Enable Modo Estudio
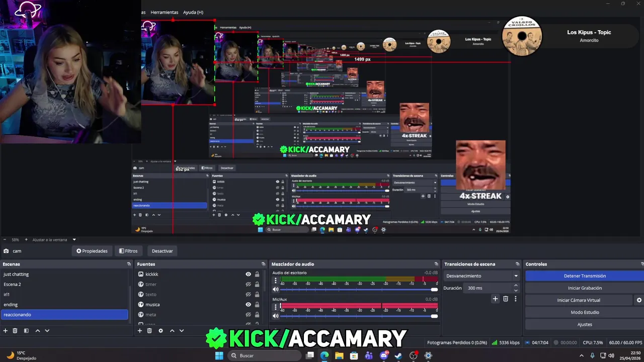644x362 pixels. pyautogui.click(x=585, y=312)
